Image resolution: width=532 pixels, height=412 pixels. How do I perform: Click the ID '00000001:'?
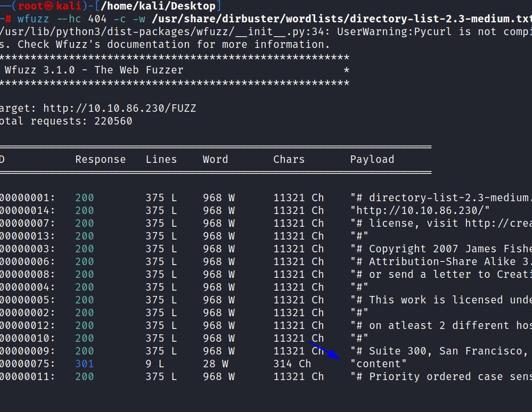click(28, 197)
